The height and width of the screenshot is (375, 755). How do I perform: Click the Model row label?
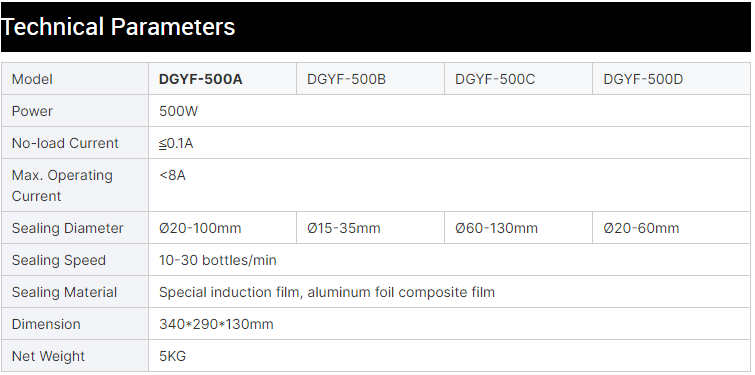pos(32,79)
